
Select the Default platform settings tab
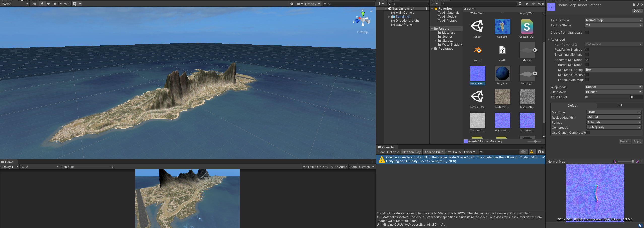click(x=573, y=105)
